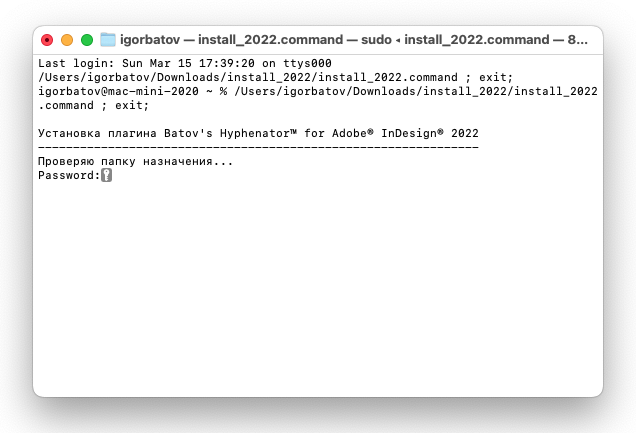Click the key icon after Password prompt
Image resolution: width=636 pixels, height=433 pixels.
[107, 175]
